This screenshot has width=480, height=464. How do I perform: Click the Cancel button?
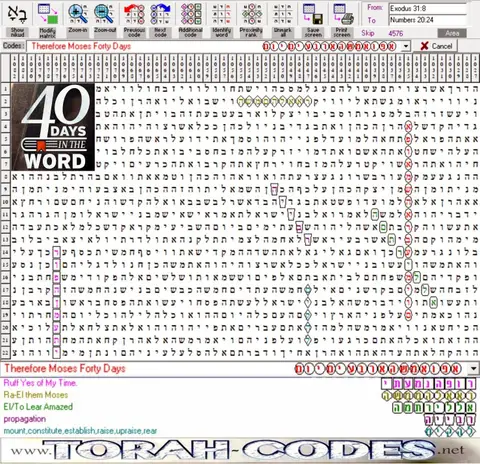click(436, 46)
